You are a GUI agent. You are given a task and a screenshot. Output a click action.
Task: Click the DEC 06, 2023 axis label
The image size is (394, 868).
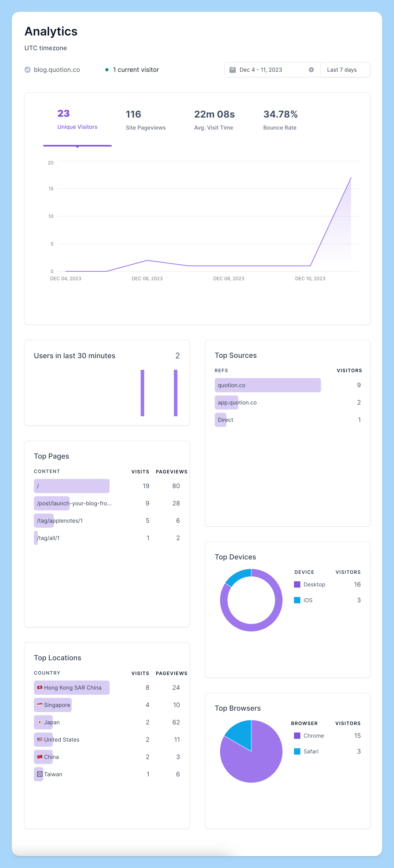pyautogui.click(x=147, y=278)
